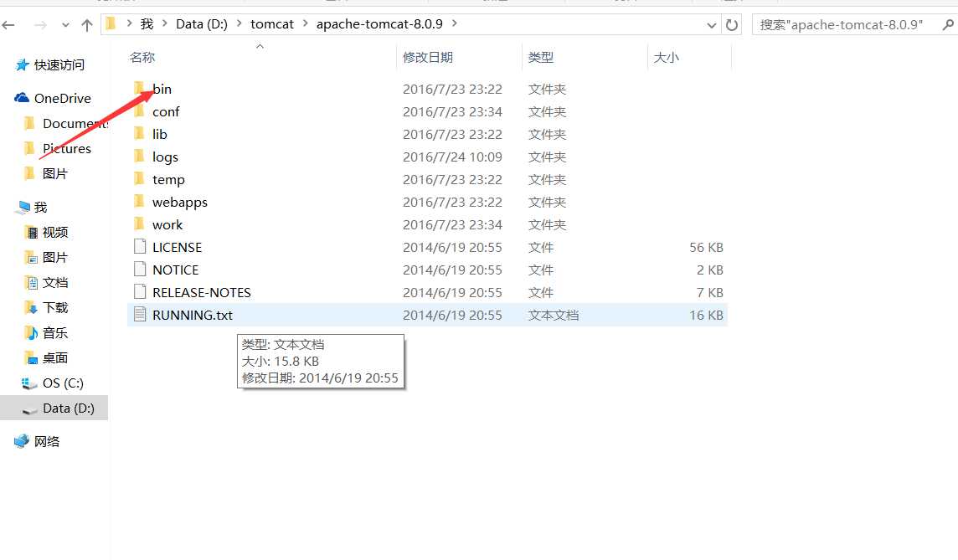Screen dimensions: 958x560
Task: Click the OS (C:) drive icon
Action: (x=29, y=383)
